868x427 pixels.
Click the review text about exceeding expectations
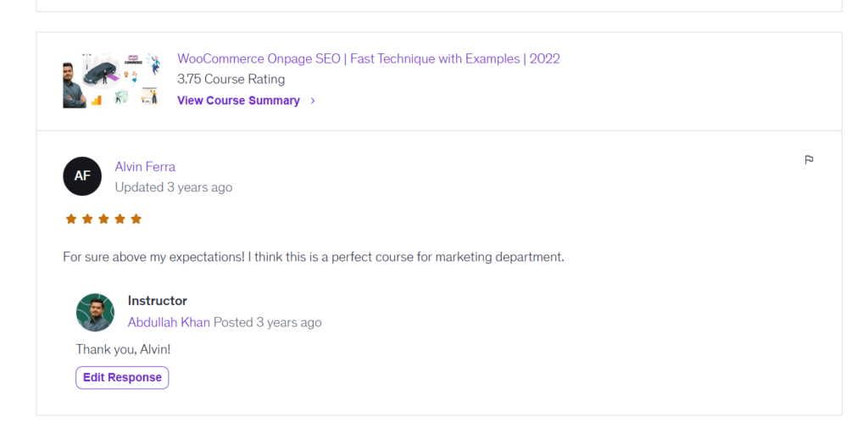[313, 256]
